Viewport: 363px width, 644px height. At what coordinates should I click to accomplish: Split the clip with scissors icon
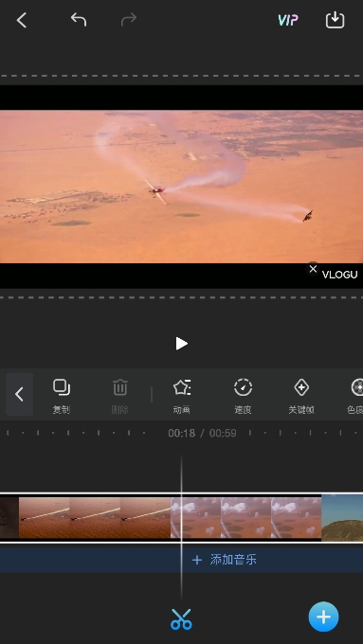181,619
